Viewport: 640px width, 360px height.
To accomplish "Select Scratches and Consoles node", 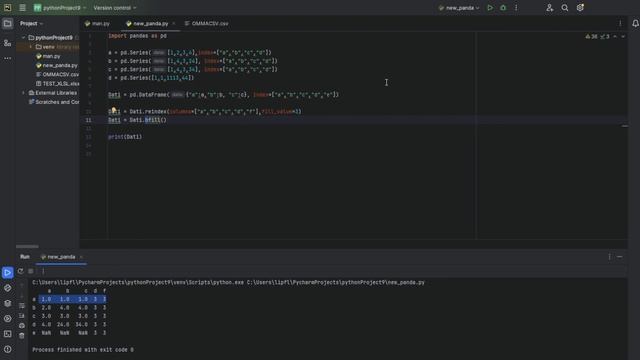I will [x=53, y=102].
